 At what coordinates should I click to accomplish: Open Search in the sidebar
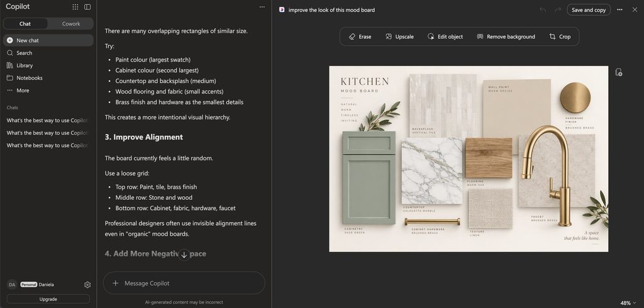click(48, 53)
